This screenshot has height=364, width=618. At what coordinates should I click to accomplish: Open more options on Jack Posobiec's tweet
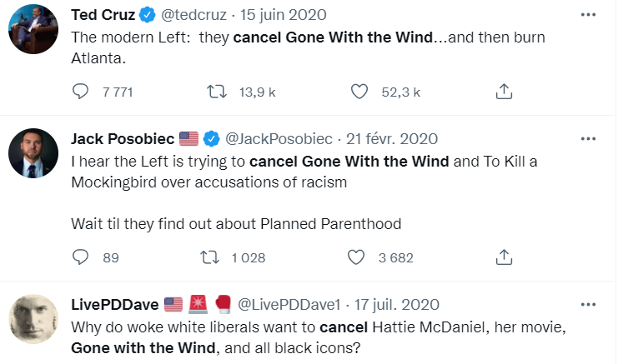pyautogui.click(x=588, y=139)
